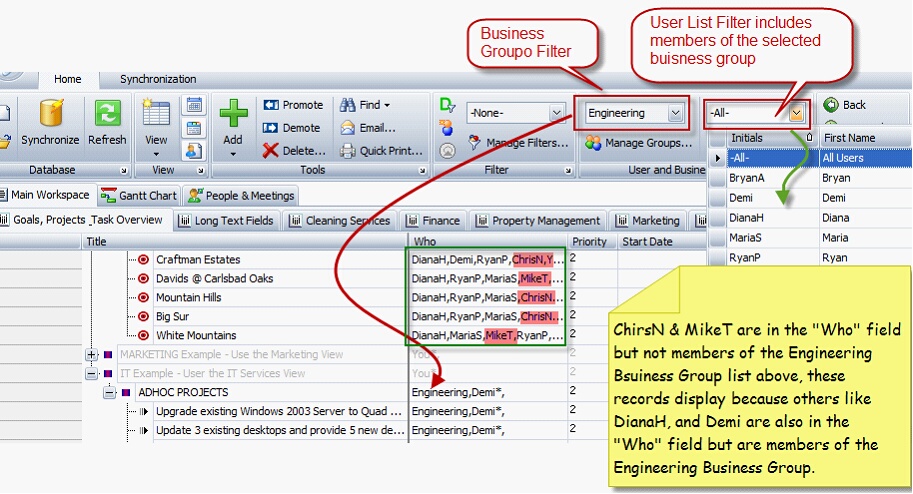
Task: Click the green D filter icon
Action: point(447,105)
